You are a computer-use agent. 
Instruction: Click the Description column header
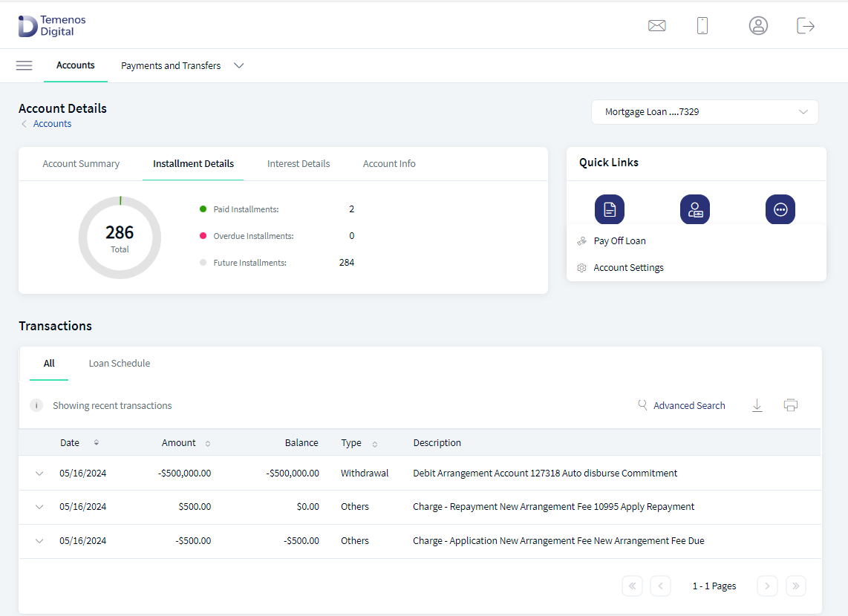[437, 443]
